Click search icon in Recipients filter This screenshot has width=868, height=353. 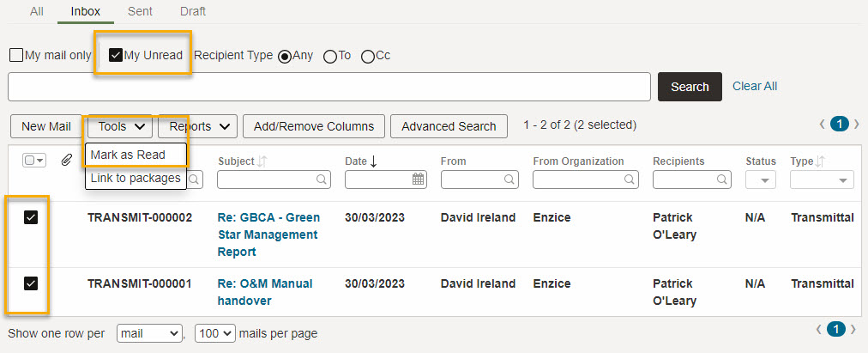point(721,180)
